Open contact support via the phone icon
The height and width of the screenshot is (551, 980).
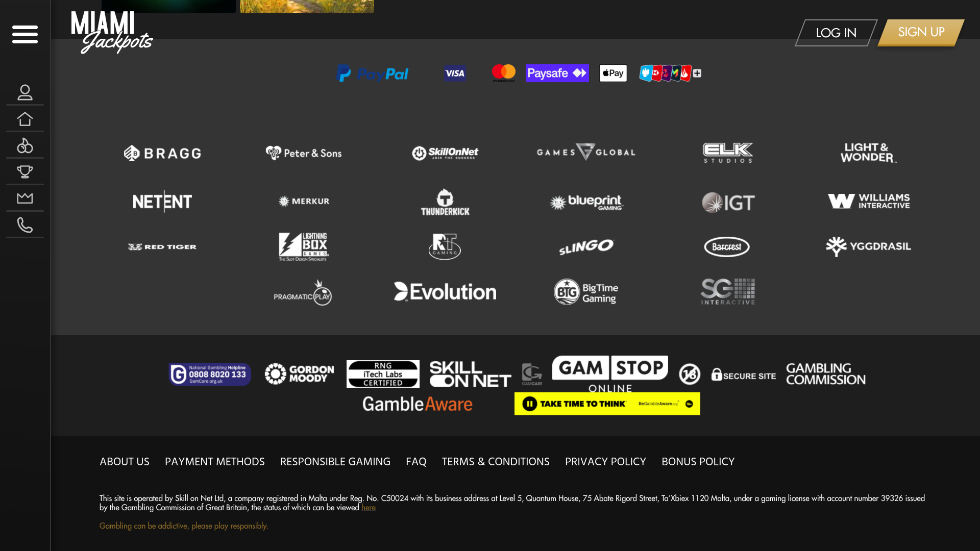coord(25,224)
